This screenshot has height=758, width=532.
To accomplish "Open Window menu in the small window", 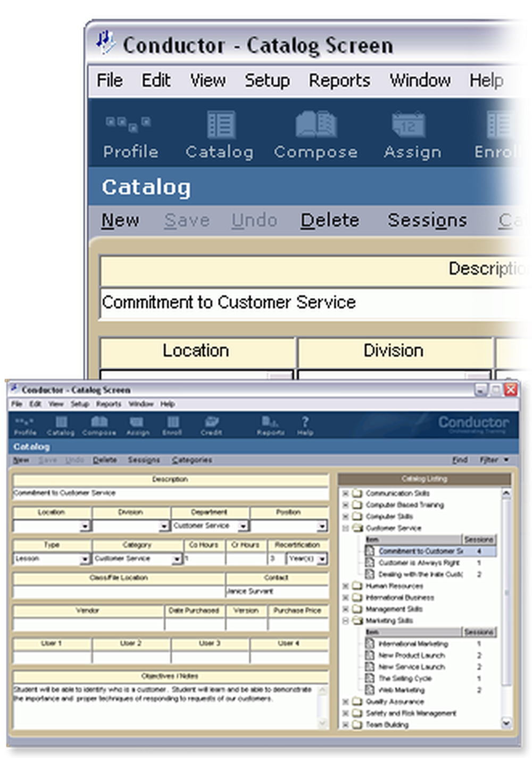I will point(141,404).
